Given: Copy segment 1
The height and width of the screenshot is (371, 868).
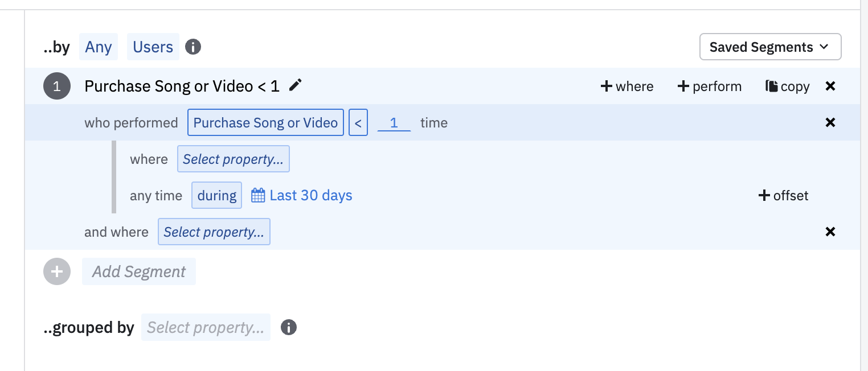Looking at the screenshot, I should click(788, 86).
